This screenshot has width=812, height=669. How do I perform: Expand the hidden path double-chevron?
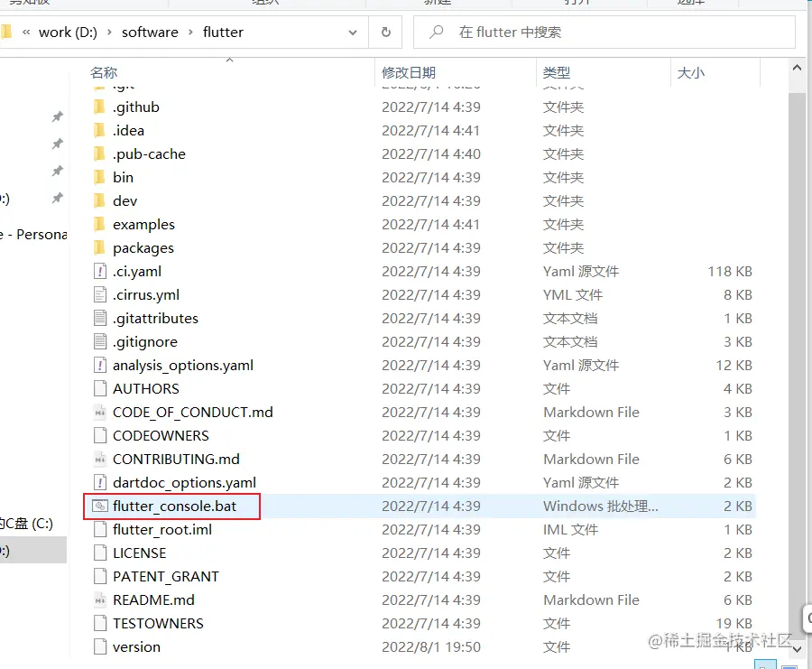pos(26,33)
